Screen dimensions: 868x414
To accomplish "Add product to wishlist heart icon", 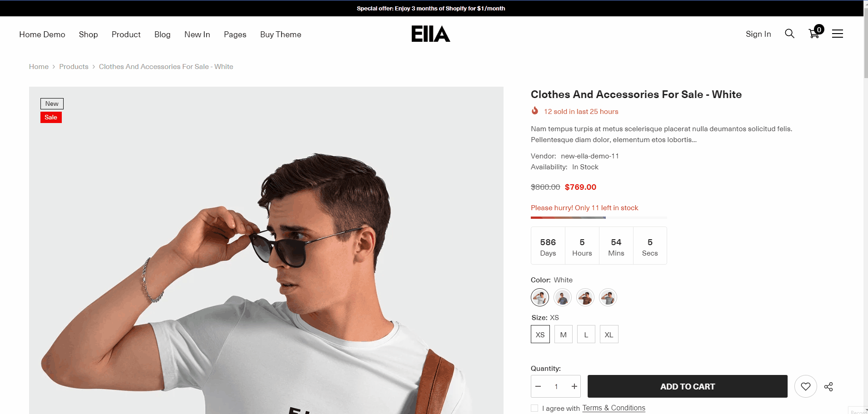I will [x=805, y=386].
